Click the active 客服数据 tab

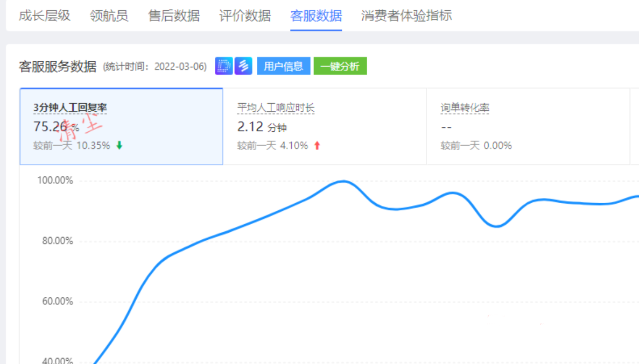[x=316, y=16]
